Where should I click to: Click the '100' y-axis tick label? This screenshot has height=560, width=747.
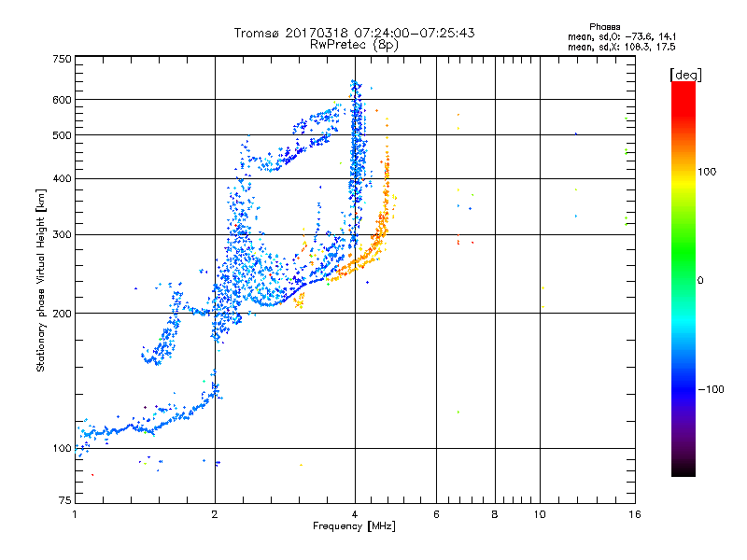(62, 448)
